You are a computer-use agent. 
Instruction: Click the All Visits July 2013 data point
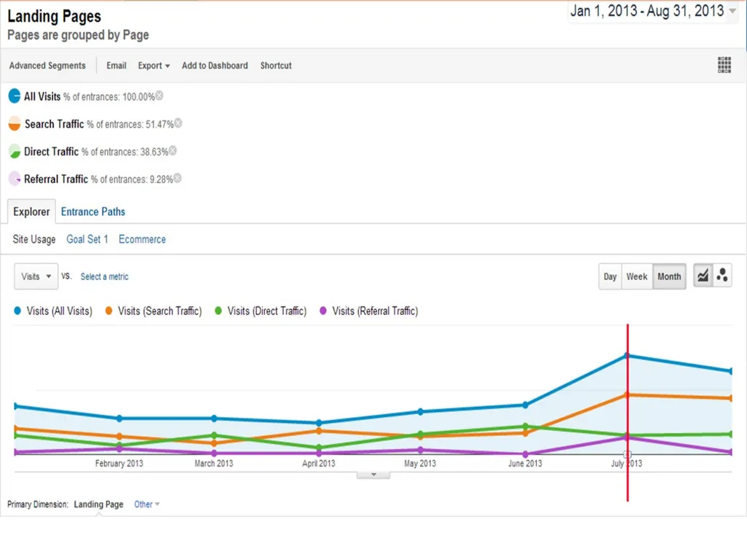click(627, 356)
